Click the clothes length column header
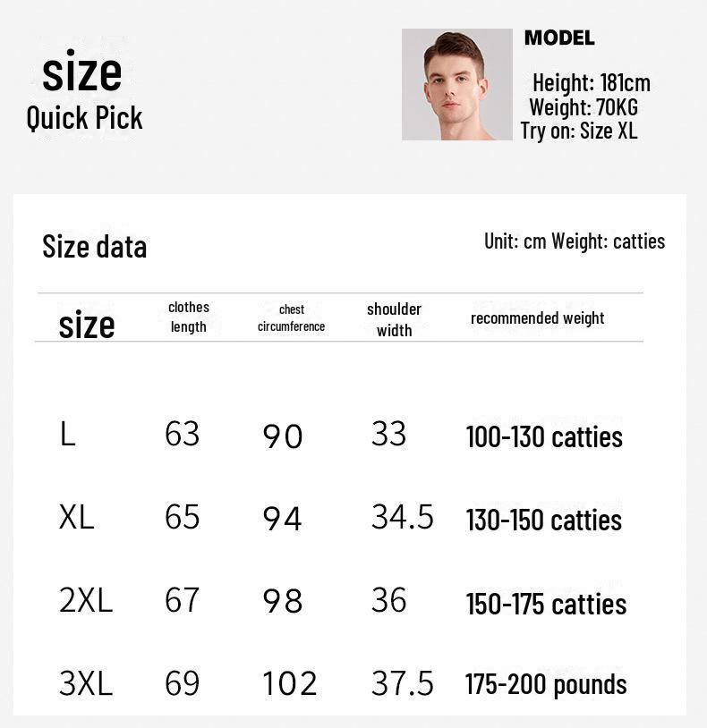 [189, 317]
